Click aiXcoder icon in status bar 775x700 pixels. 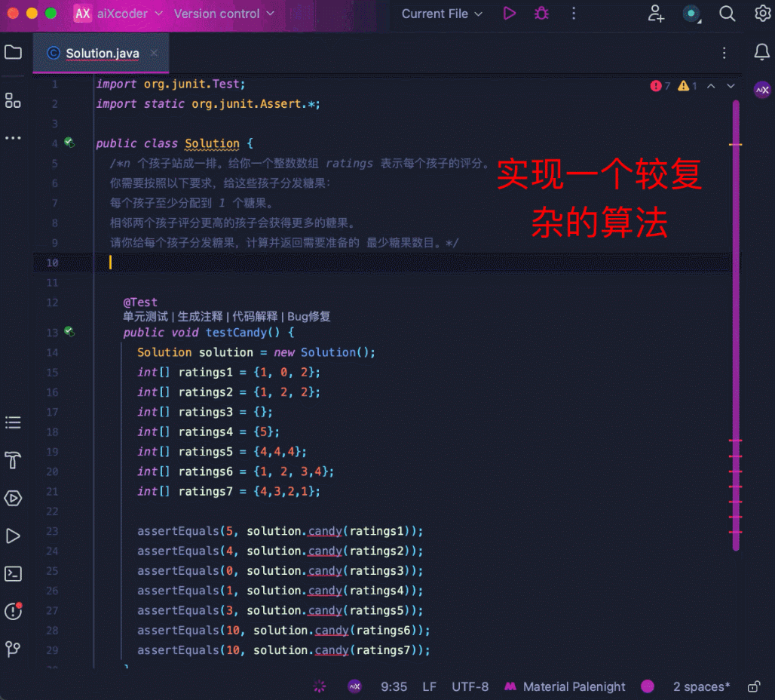pyautogui.click(x=354, y=686)
